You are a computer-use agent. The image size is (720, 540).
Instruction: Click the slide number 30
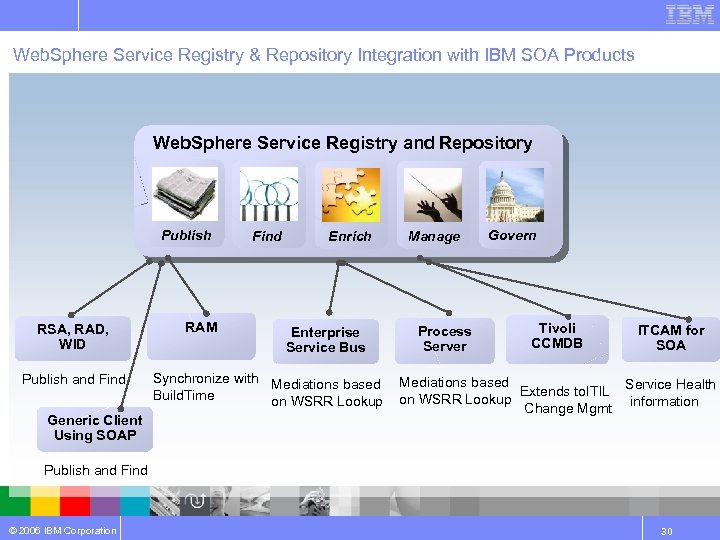pos(667,531)
